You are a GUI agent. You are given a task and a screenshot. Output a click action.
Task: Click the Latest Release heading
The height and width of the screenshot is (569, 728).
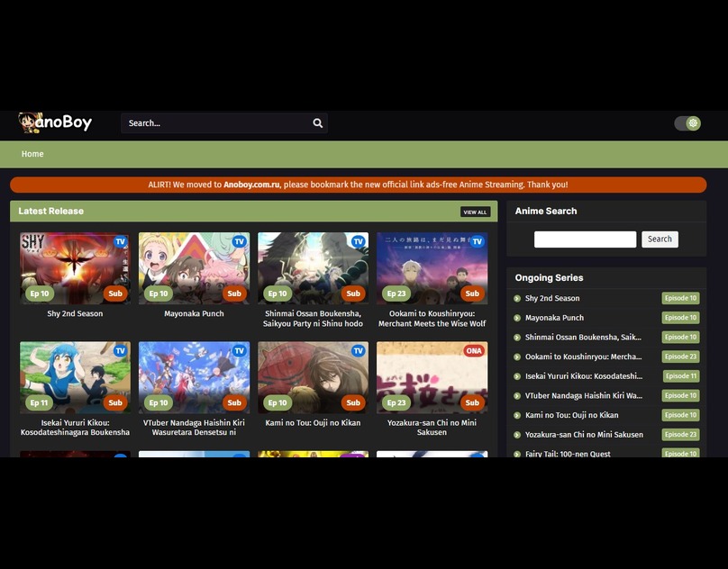click(x=51, y=212)
